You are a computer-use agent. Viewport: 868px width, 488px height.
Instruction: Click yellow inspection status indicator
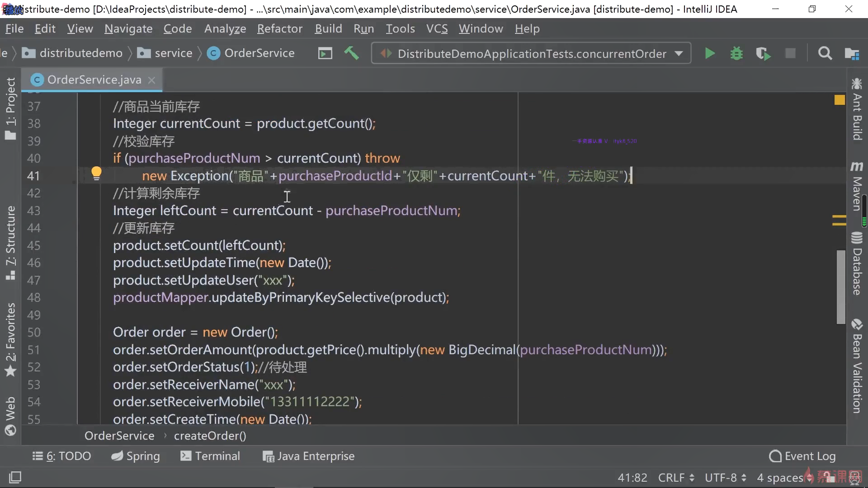(840, 100)
